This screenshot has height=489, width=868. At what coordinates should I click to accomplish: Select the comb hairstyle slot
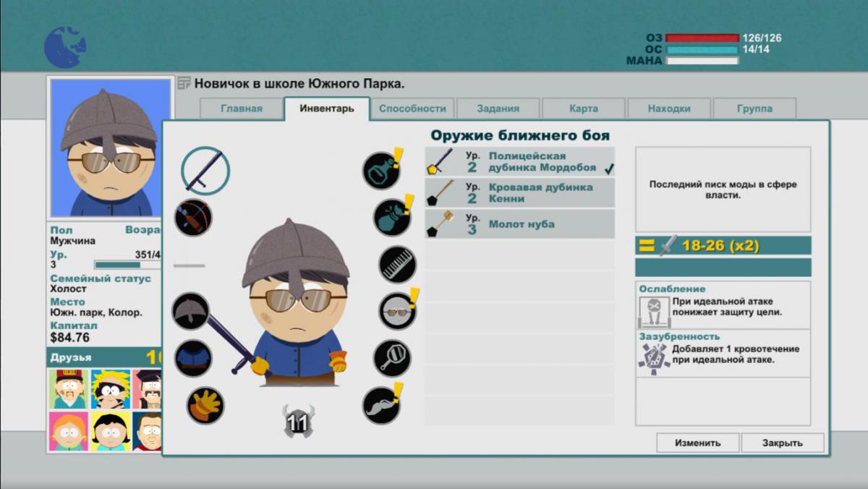point(397,264)
